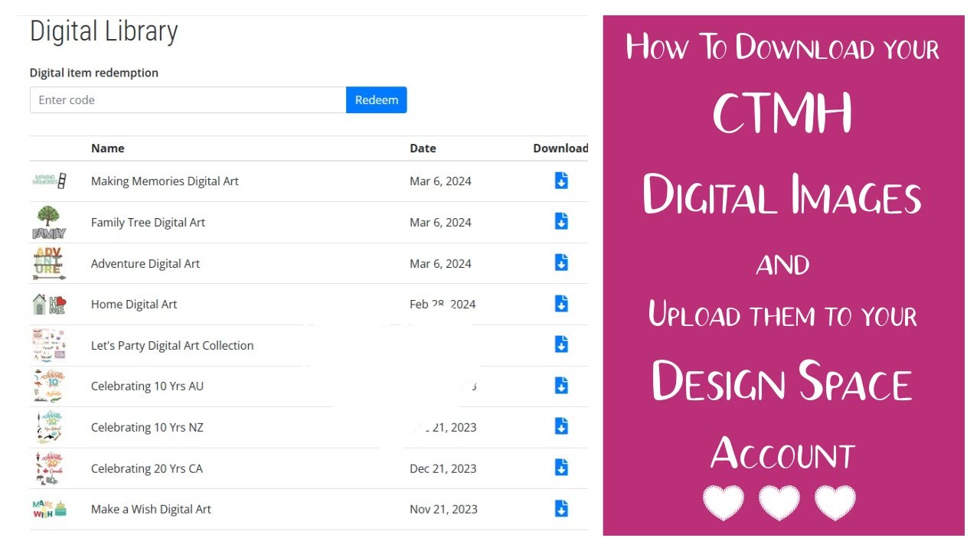This screenshot has height=551, width=980.
Task: Select 'Celebrating 20 Yrs CA' name text
Action: coord(147,468)
